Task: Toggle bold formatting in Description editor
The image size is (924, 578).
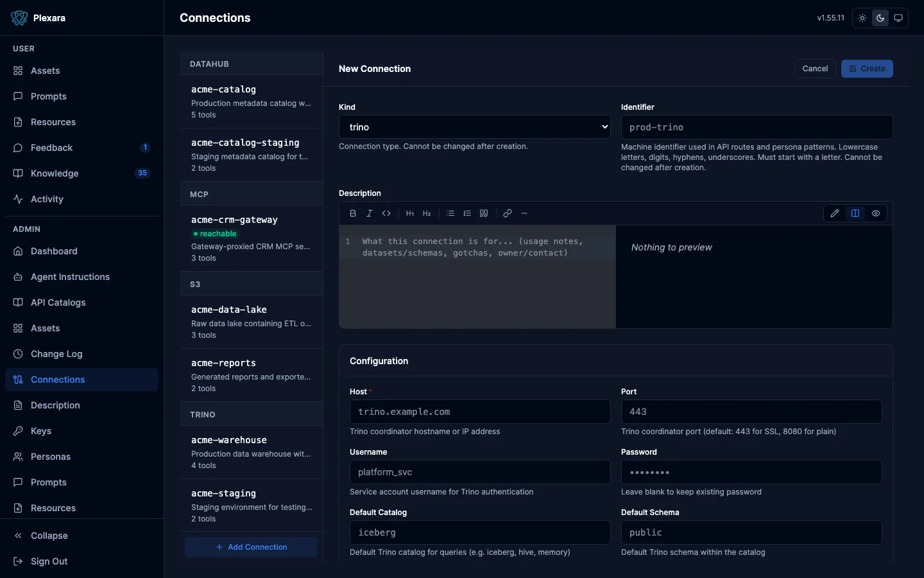Action: [353, 213]
